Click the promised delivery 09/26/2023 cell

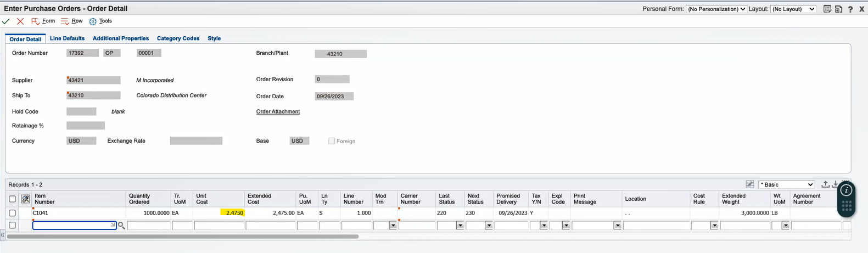tap(511, 213)
